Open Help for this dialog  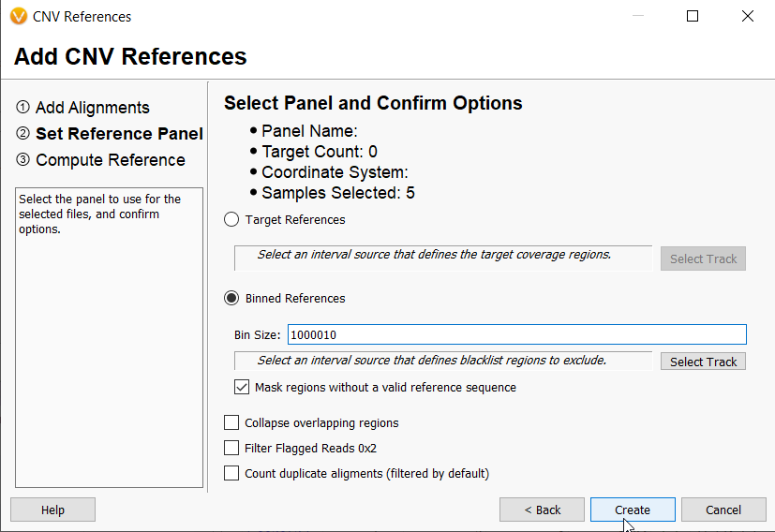[x=52, y=510]
